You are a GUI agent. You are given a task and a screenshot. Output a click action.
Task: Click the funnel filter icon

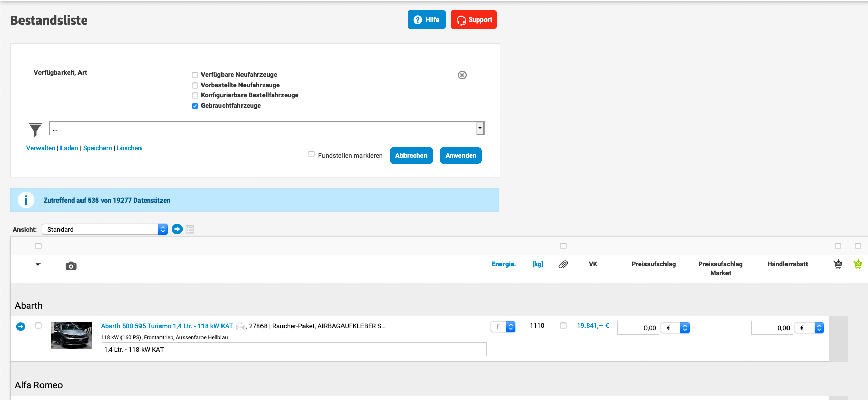[35, 129]
